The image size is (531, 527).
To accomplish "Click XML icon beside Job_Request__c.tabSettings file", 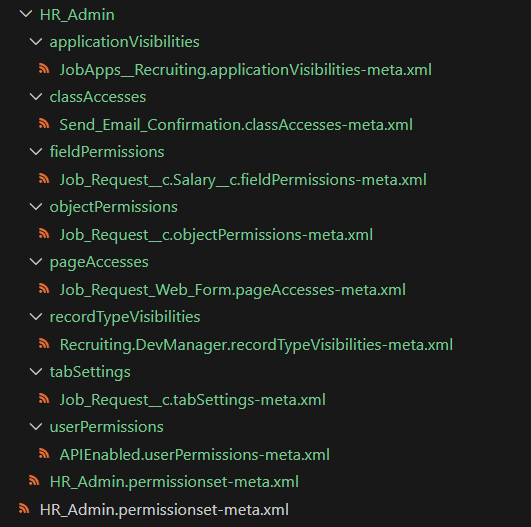I will click(44, 398).
